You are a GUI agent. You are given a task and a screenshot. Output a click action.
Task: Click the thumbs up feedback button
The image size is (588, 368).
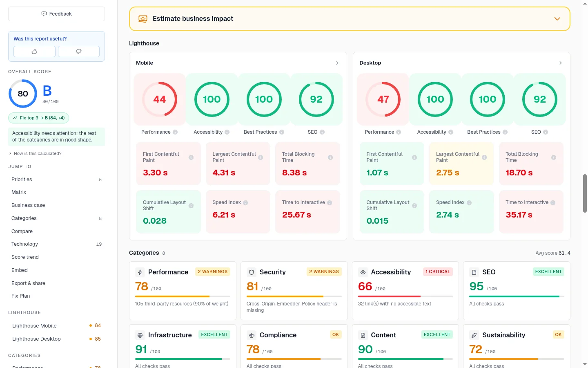(x=34, y=52)
